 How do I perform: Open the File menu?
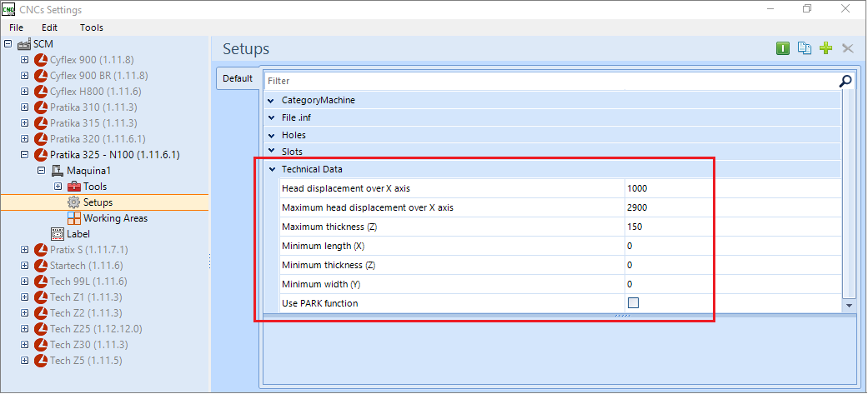tap(16, 27)
